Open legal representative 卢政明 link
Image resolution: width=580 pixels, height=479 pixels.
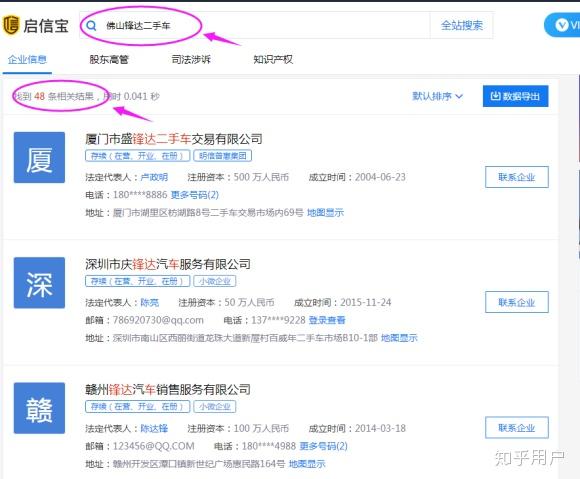pyautogui.click(x=154, y=177)
